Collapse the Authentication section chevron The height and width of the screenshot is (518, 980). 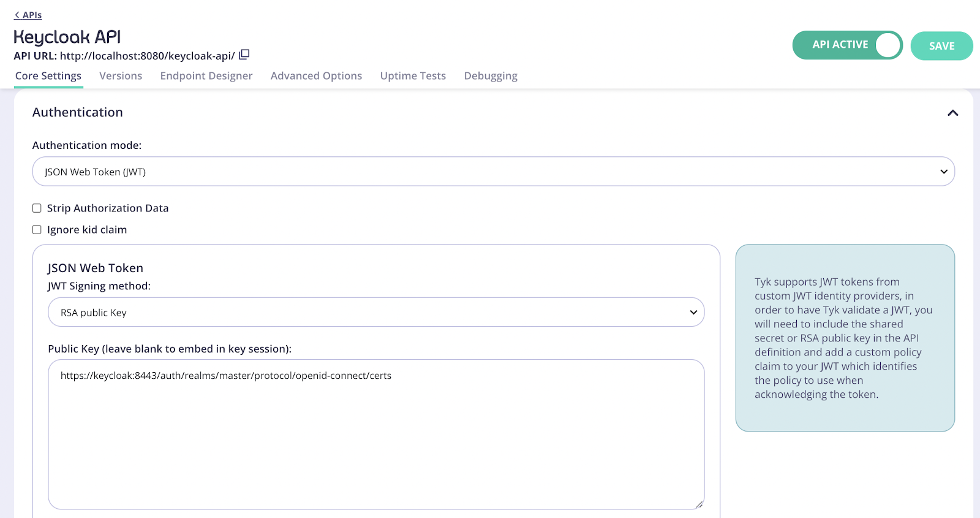coord(952,113)
